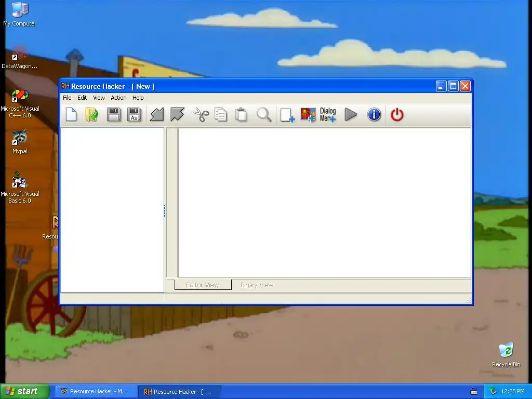Click the empty resource tree panel
Viewport: 532px width, 399px height.
(x=112, y=210)
